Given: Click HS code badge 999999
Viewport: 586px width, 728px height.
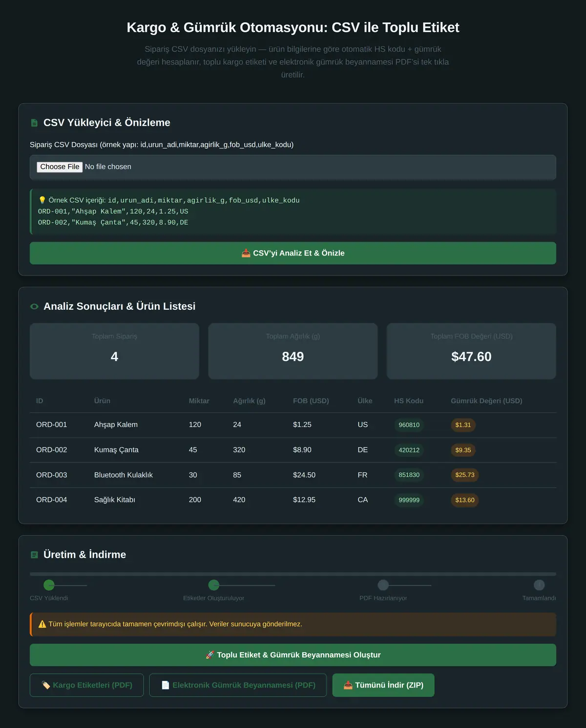Looking at the screenshot, I should [x=409, y=500].
